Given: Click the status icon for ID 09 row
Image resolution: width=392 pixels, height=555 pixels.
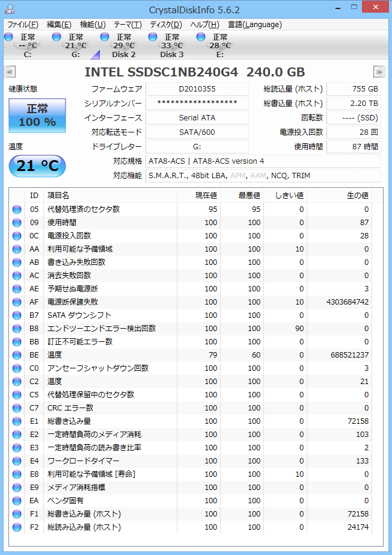Looking at the screenshot, I should (17, 223).
